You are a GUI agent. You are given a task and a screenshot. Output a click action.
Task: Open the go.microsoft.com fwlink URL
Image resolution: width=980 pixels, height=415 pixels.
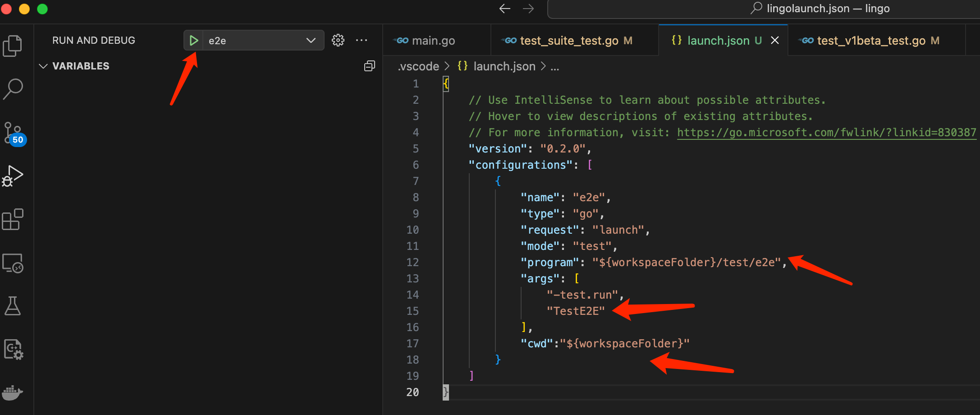tap(826, 133)
